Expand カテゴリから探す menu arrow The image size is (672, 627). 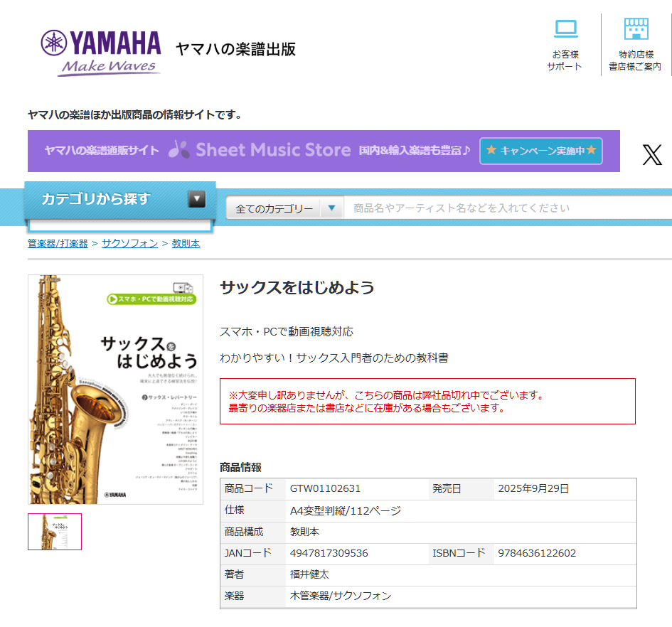[197, 199]
